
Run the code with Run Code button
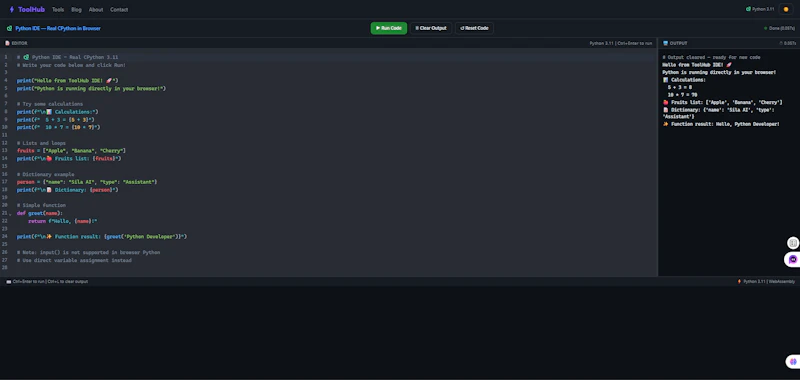(x=389, y=28)
